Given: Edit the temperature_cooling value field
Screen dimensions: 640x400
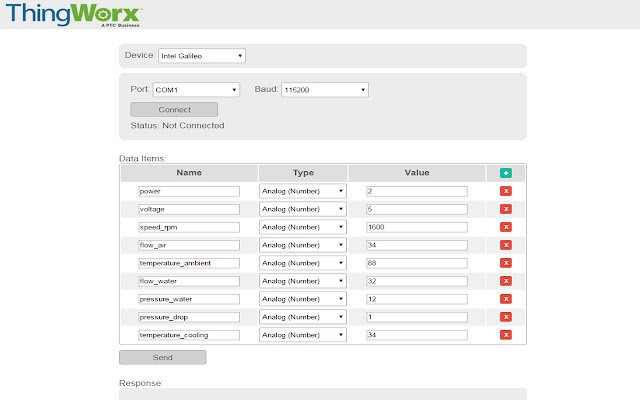Looking at the screenshot, I should (417, 335).
